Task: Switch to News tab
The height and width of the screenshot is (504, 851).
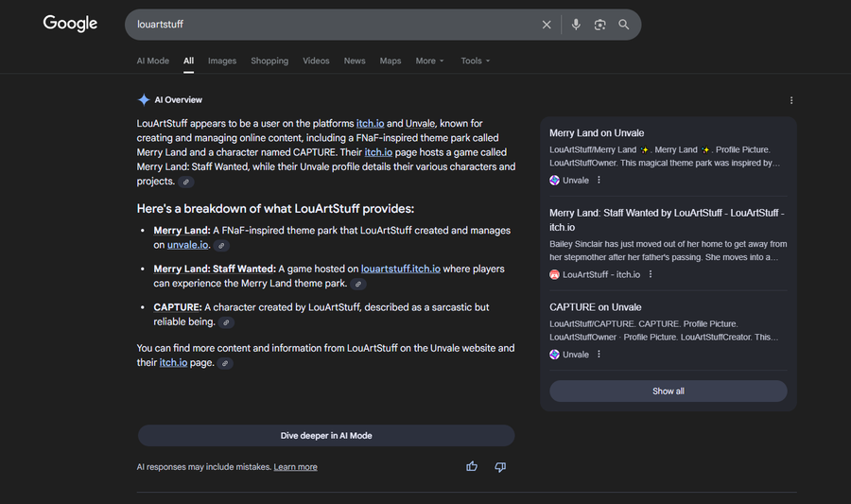Action: [355, 61]
